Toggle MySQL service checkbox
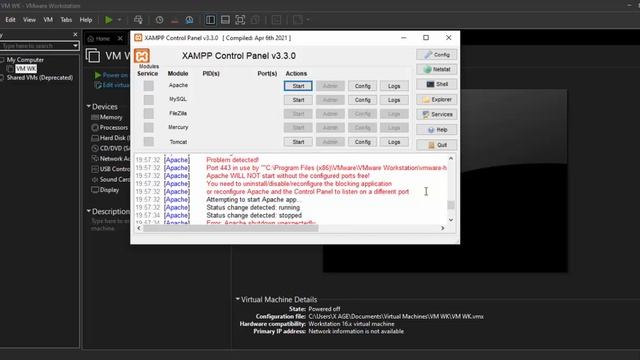 [149, 100]
